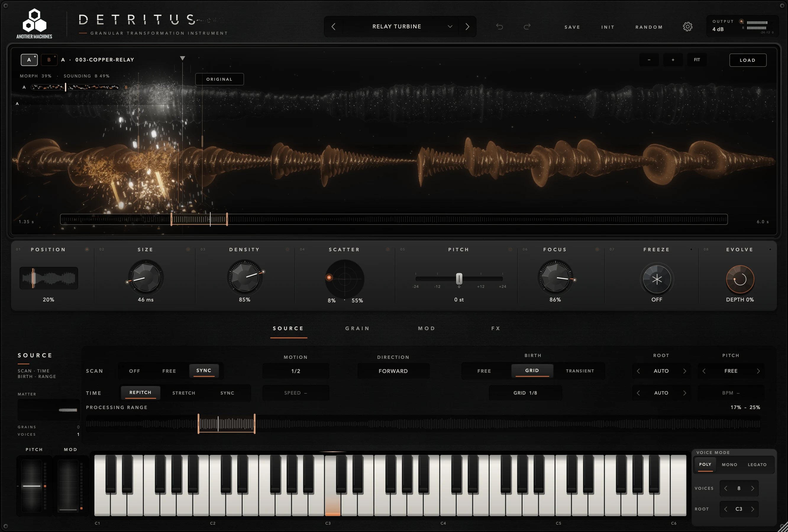
Task: Open the BPM field
Action: [x=731, y=393]
